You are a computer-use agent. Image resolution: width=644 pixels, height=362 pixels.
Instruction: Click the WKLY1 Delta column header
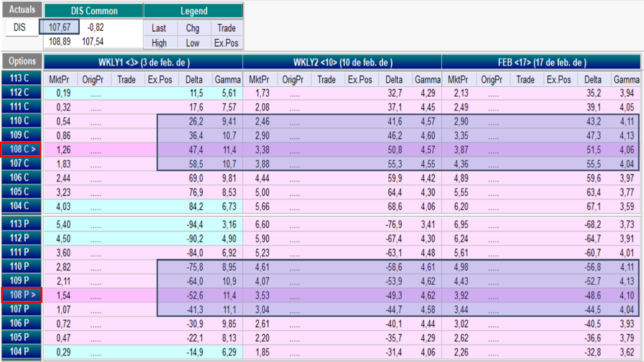194,79
